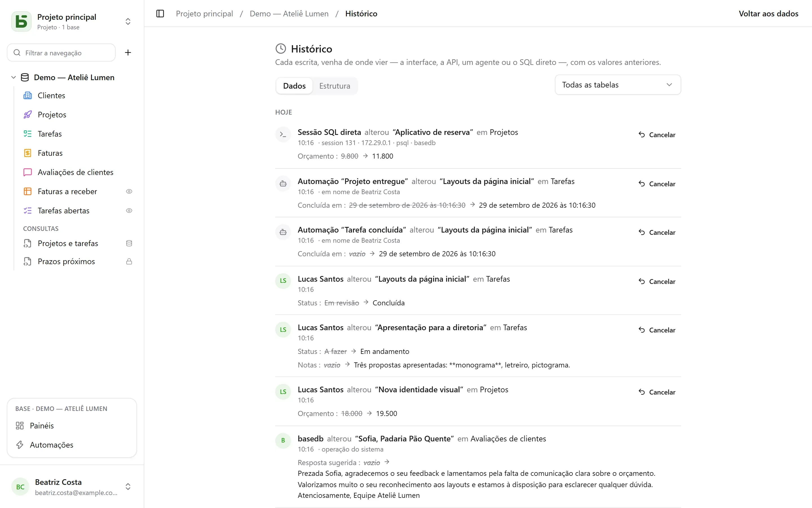Focus the Filtrar a navegação search field
Viewport: 812px width, 508px height.
61,53
